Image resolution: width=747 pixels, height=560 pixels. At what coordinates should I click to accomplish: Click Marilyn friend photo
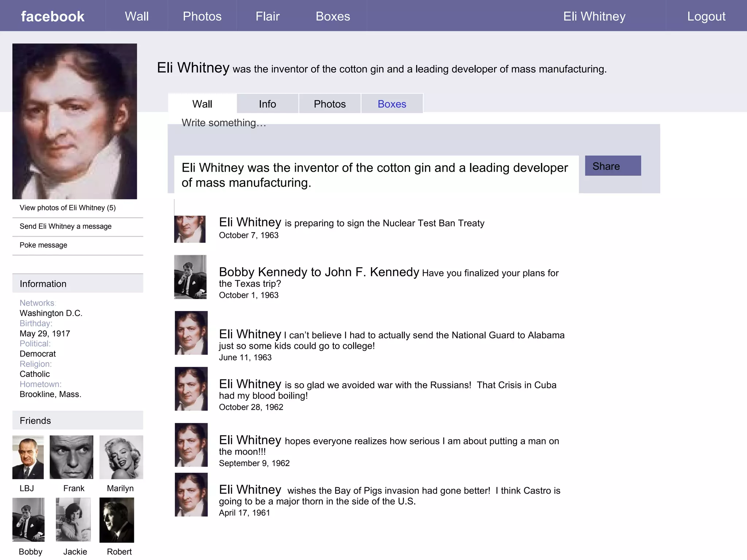click(121, 457)
